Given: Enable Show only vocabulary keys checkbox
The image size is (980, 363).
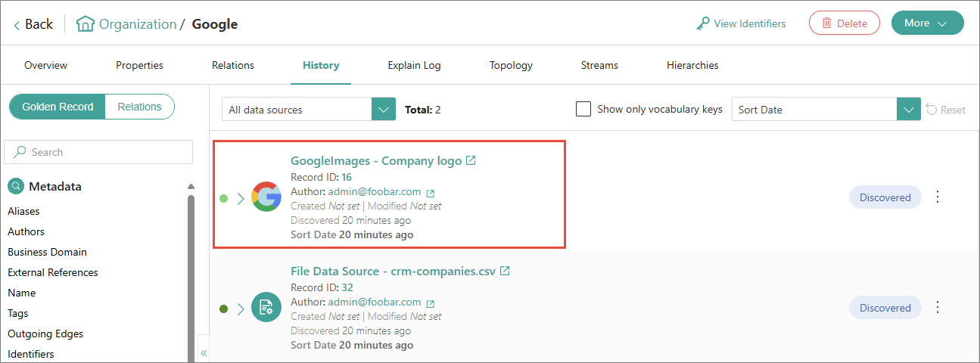Looking at the screenshot, I should [583, 109].
